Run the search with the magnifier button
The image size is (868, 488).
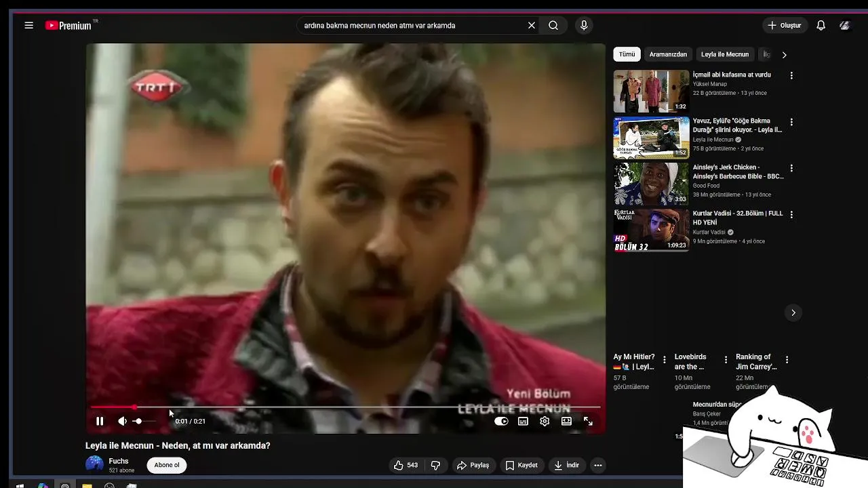coord(553,25)
